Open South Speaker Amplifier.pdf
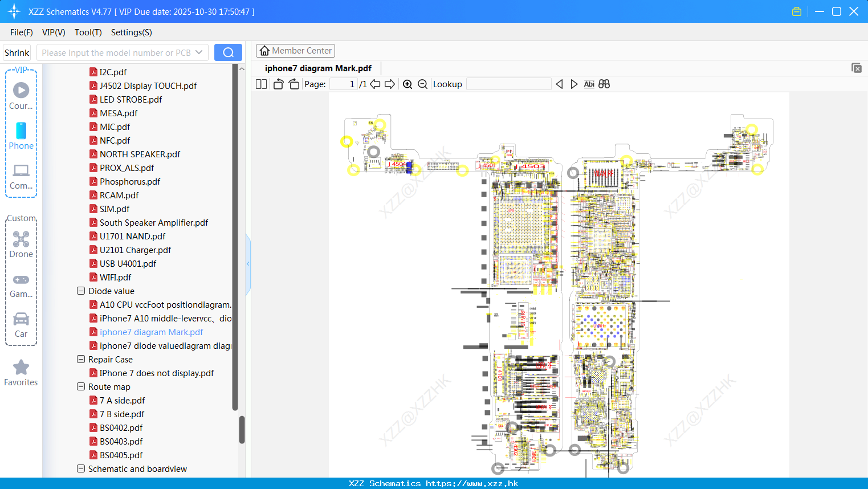The height and width of the screenshot is (489, 868). [x=154, y=222]
